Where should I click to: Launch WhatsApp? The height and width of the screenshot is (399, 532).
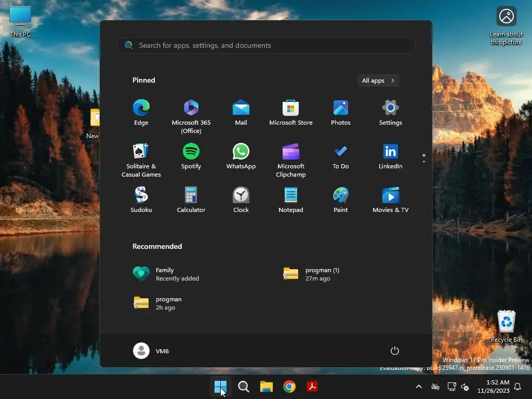pos(241,156)
